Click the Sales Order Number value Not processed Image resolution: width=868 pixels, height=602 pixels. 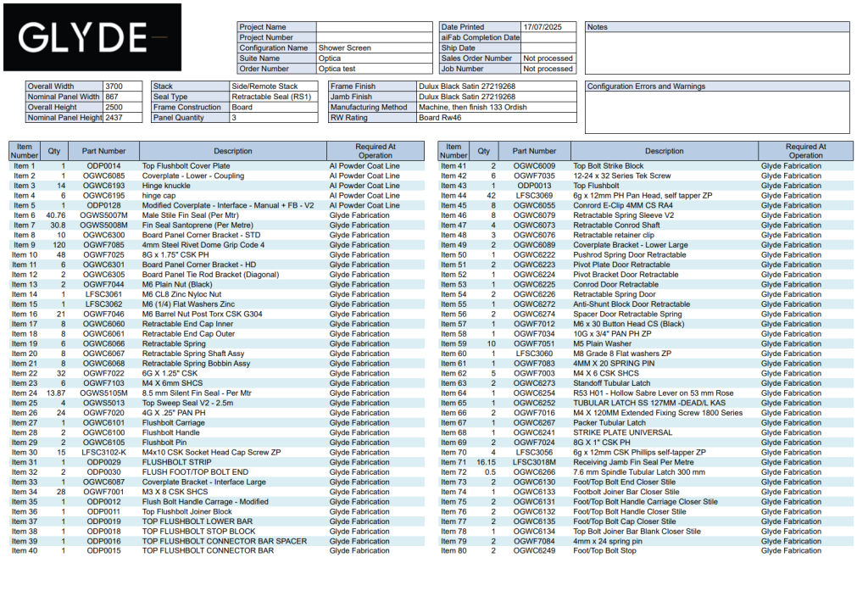(548, 59)
